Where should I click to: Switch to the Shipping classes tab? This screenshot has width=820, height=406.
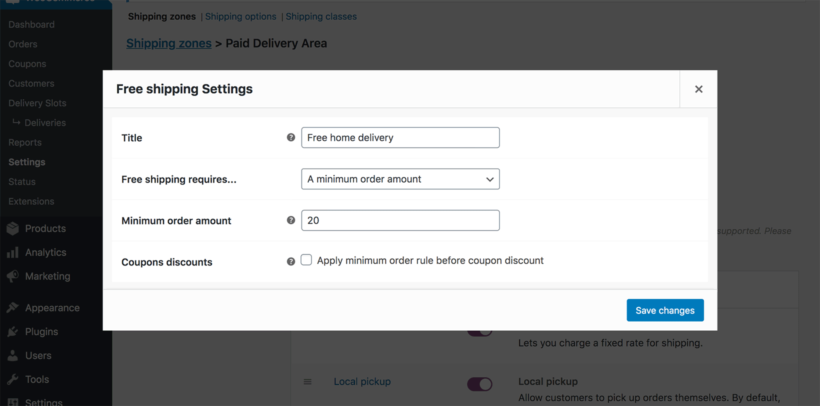(321, 17)
